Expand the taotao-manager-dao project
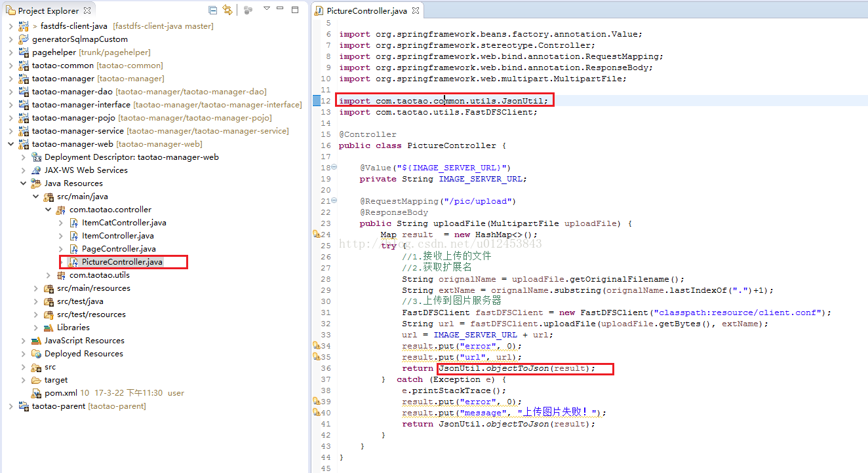The height and width of the screenshot is (473, 868). (x=10, y=92)
